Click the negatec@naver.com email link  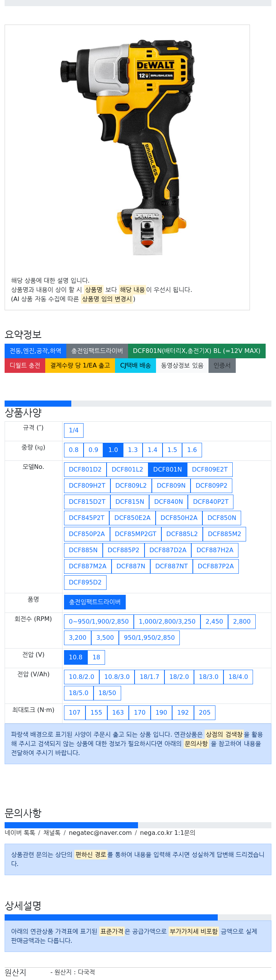[100, 833]
